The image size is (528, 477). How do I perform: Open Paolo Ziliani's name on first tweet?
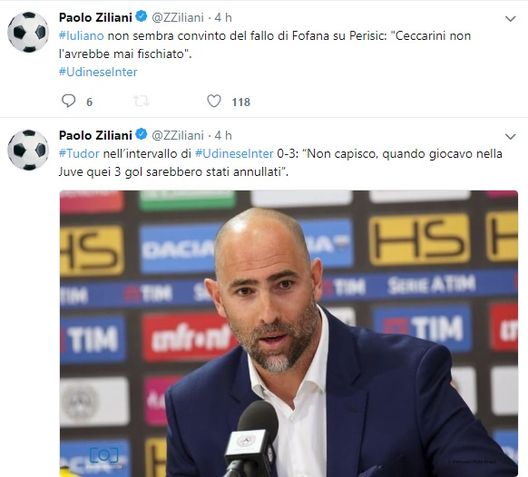tap(96, 18)
